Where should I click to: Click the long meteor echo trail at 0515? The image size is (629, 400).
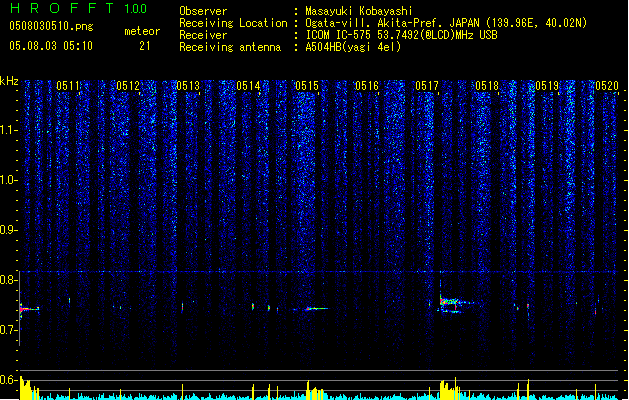pos(317,309)
